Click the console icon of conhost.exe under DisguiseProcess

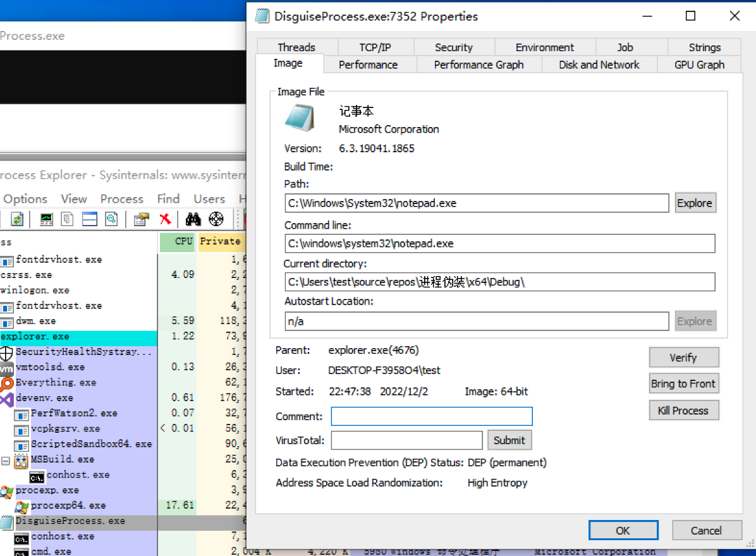21,538
